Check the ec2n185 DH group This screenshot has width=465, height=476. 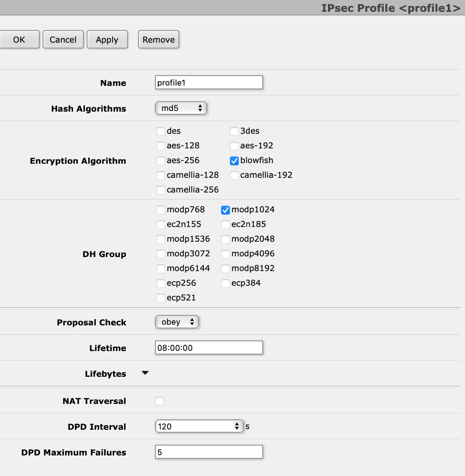click(x=225, y=225)
